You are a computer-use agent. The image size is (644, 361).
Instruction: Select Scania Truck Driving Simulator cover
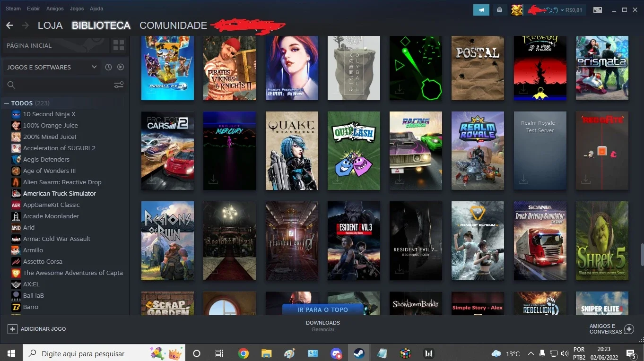(x=540, y=241)
